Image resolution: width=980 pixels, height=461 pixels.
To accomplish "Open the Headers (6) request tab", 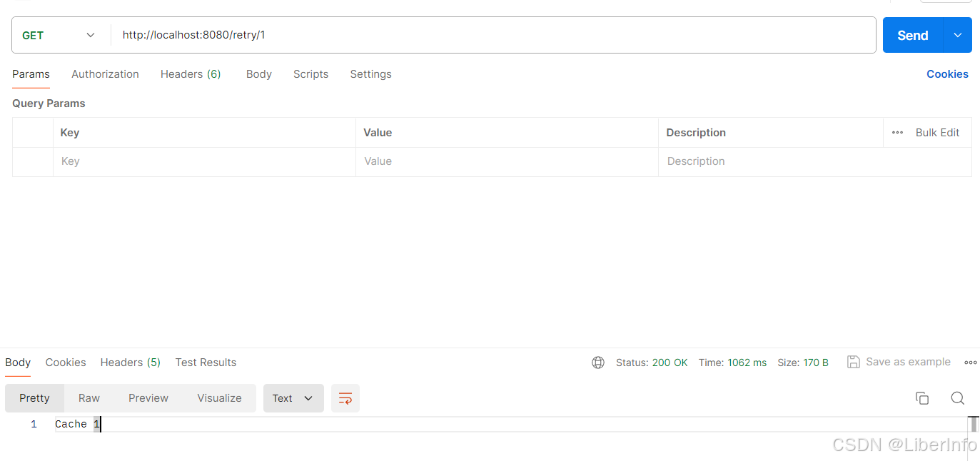I will (191, 74).
